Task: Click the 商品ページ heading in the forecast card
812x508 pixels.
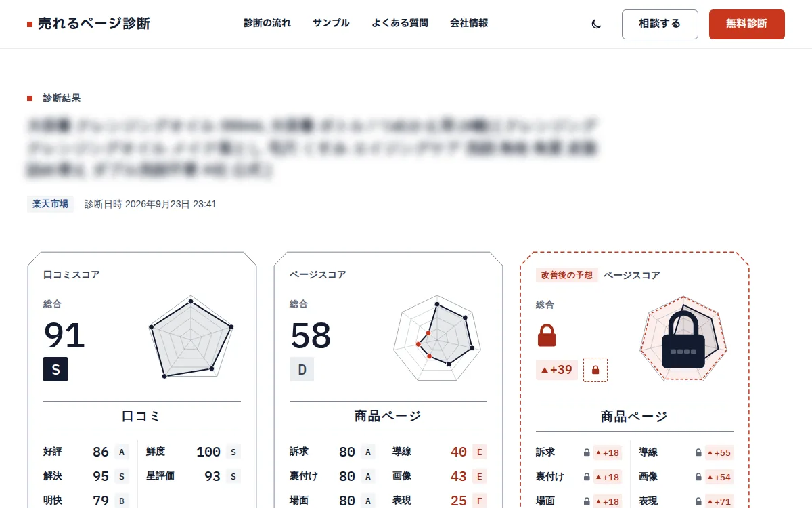Action: tap(634, 417)
